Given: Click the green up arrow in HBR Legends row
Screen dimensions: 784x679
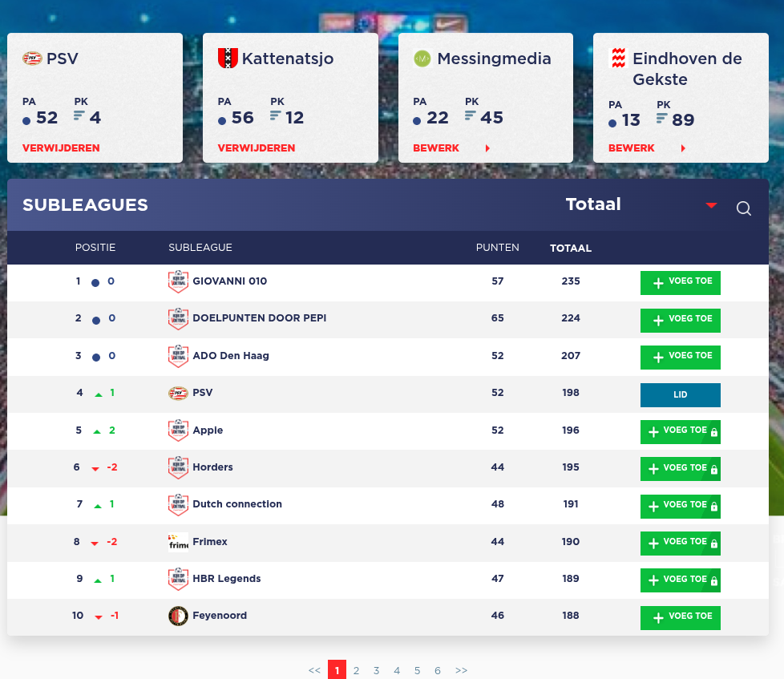Looking at the screenshot, I should point(98,580).
